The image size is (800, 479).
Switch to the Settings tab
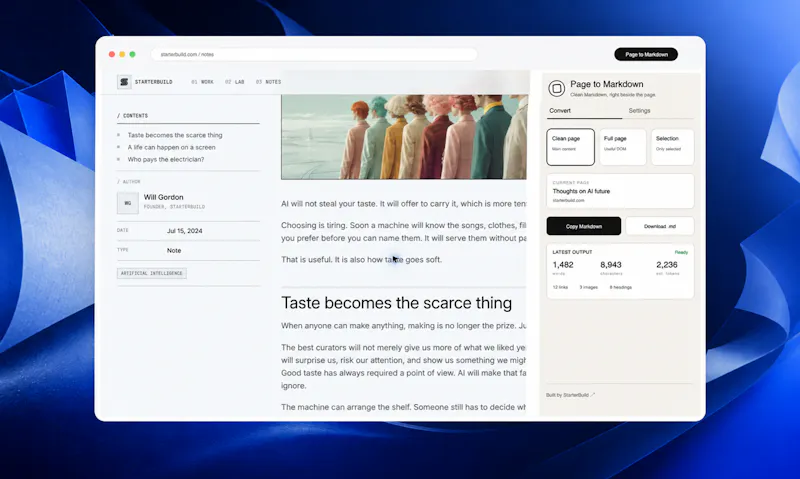[639, 111]
